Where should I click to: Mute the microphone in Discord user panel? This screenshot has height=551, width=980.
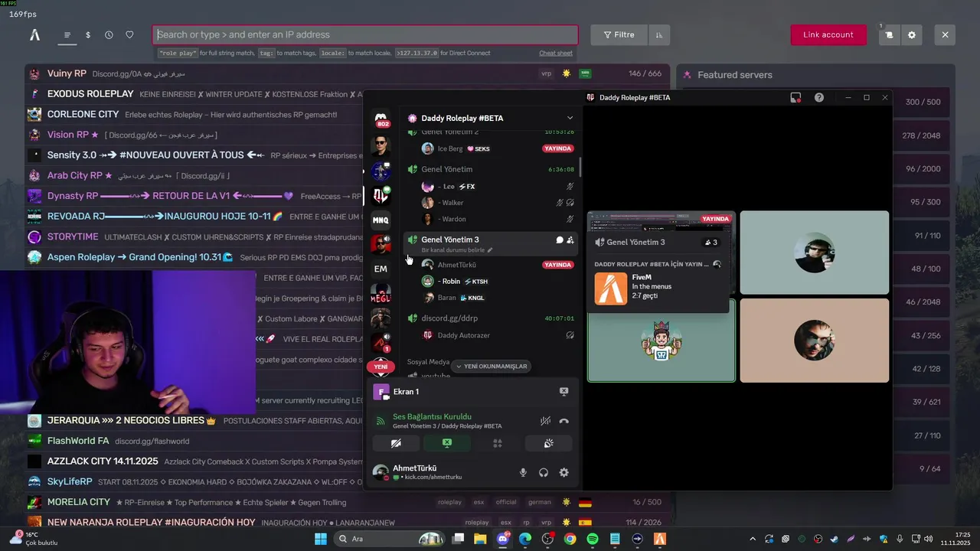[x=524, y=472]
